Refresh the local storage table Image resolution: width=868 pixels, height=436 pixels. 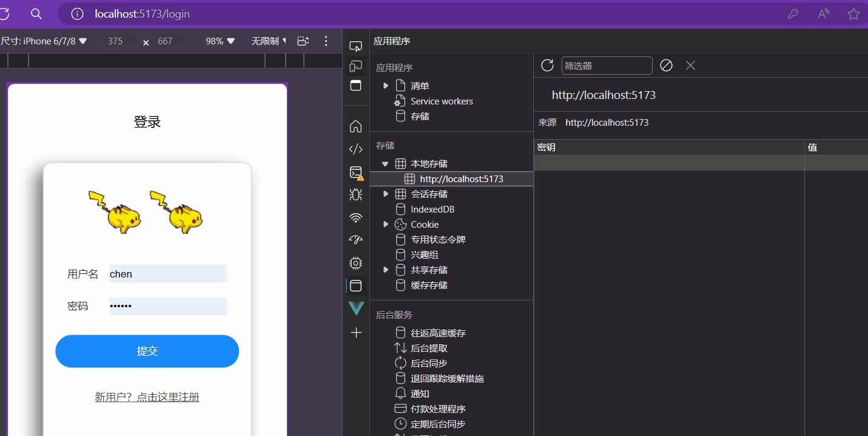(547, 66)
